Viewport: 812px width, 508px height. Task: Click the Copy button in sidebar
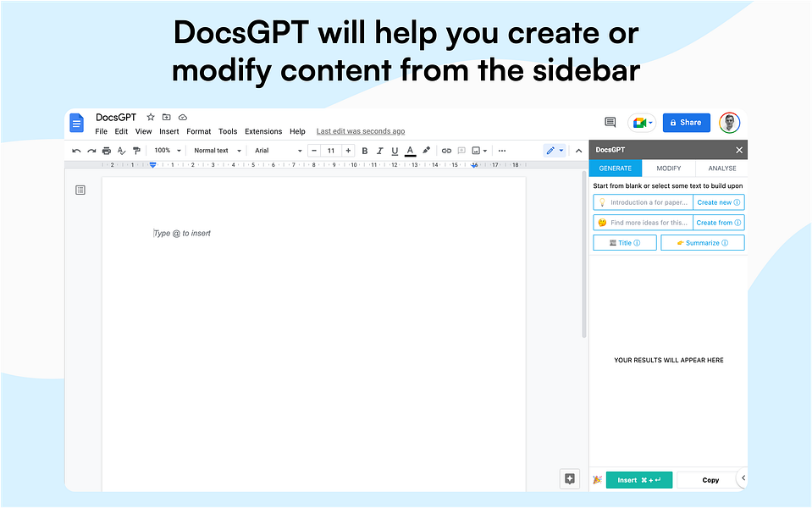pos(710,480)
